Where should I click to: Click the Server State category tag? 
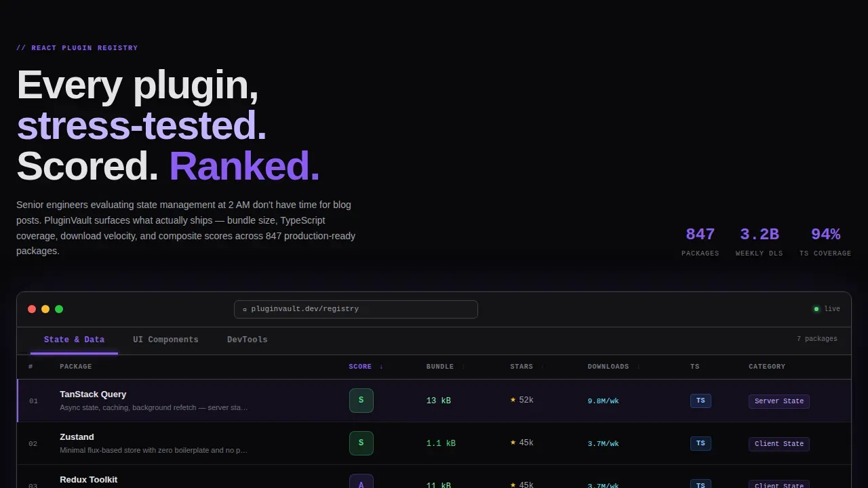tap(779, 401)
